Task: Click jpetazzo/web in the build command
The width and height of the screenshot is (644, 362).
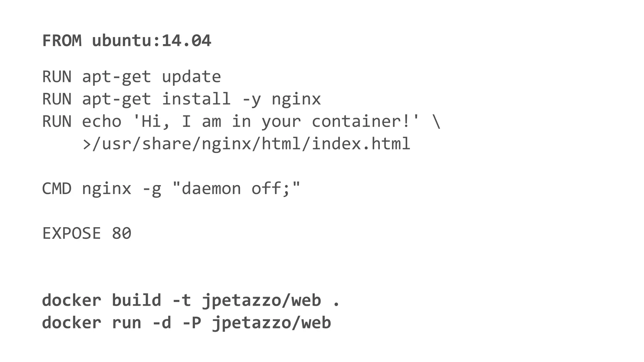Action: [x=261, y=300]
